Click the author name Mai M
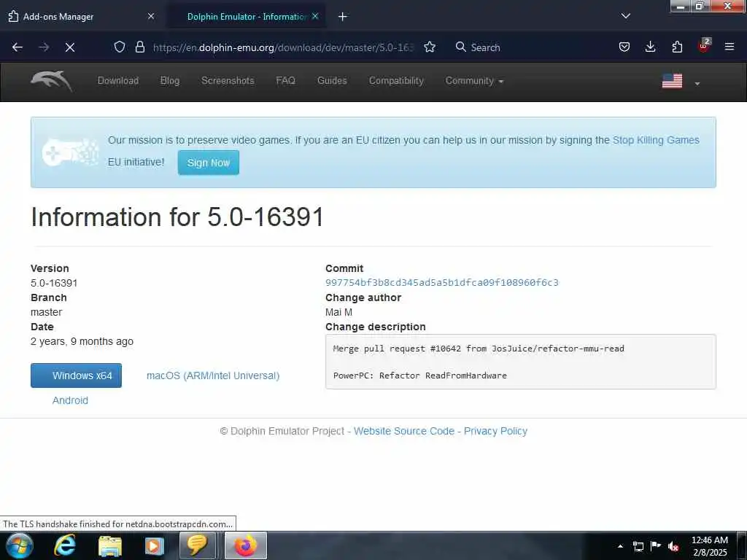Viewport: 747px width, 560px height. coord(338,312)
